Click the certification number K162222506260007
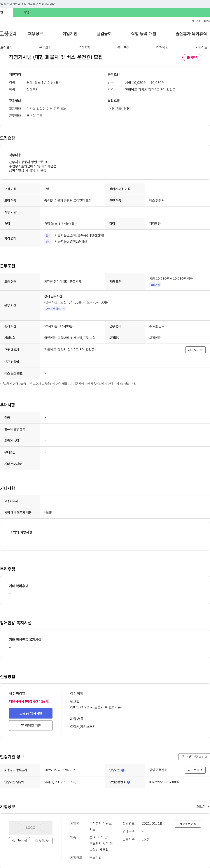 coord(164,782)
